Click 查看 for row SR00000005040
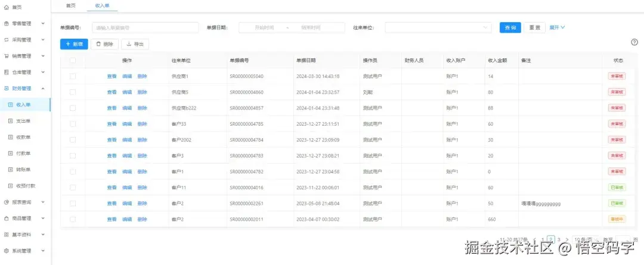644x265 pixels. click(112, 76)
